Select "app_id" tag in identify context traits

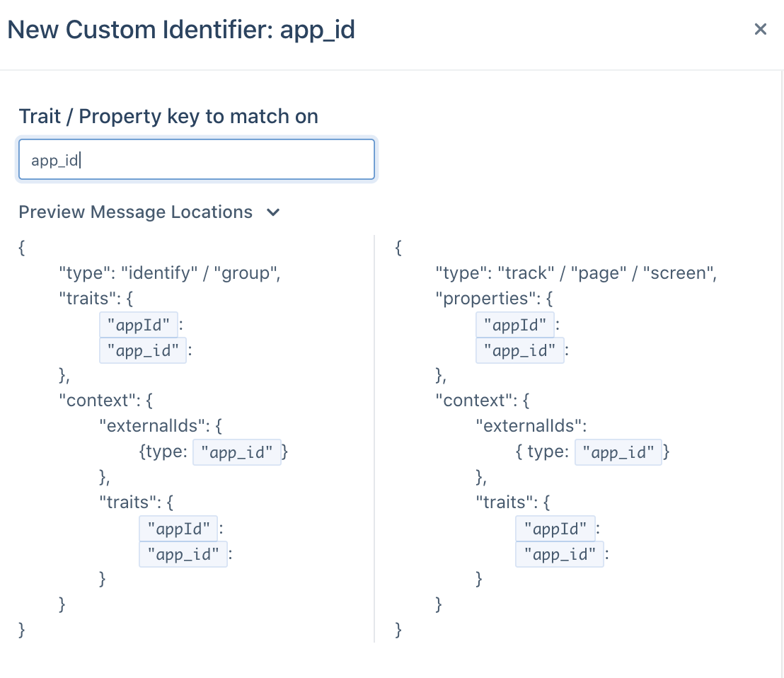[x=183, y=554]
